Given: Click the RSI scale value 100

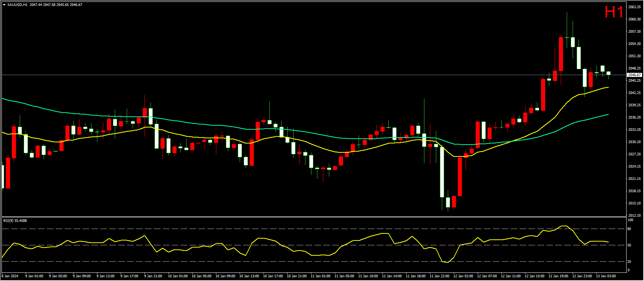Looking at the screenshot, I should tap(631, 220).
